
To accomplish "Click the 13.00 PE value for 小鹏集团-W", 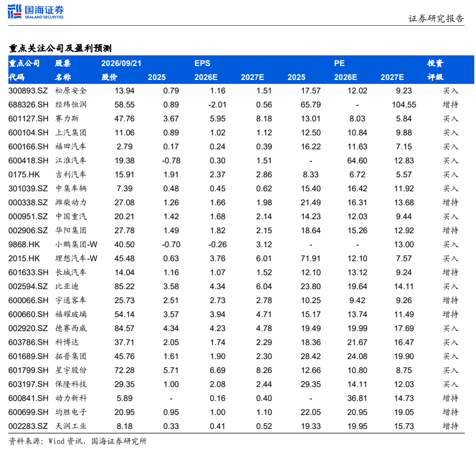I will coord(404,244).
